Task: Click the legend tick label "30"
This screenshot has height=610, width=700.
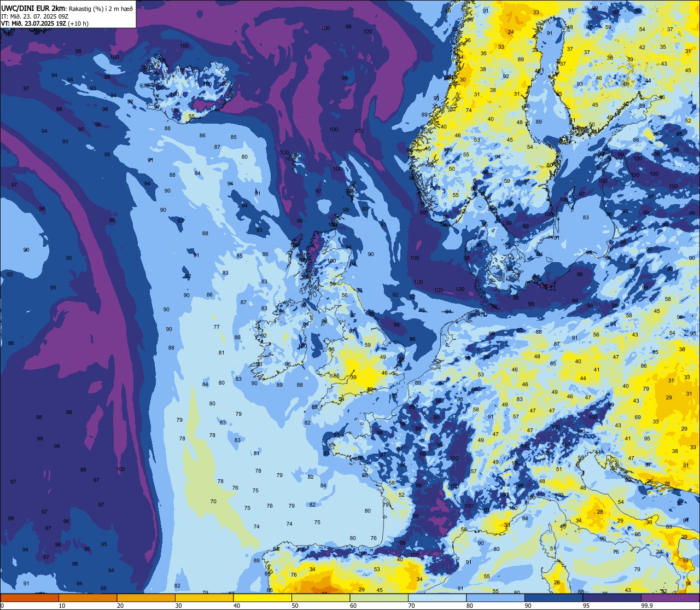Action: [x=178, y=606]
